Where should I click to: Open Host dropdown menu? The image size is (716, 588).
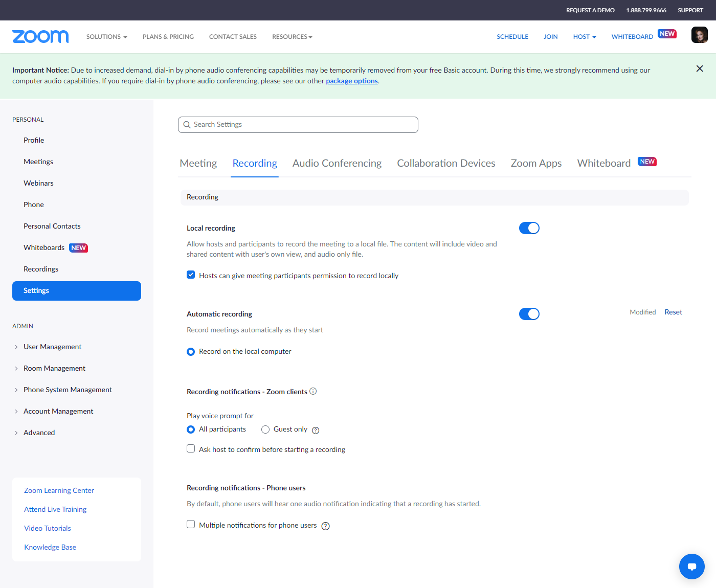coord(585,37)
